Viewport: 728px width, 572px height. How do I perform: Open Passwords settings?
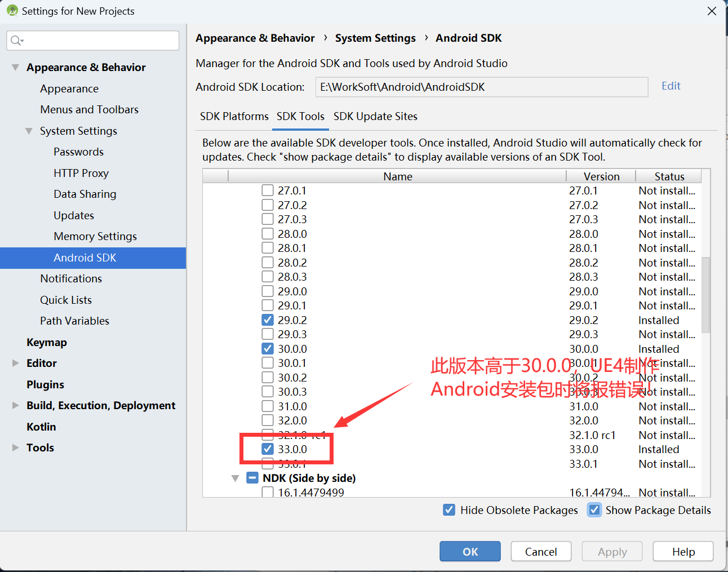coord(78,152)
